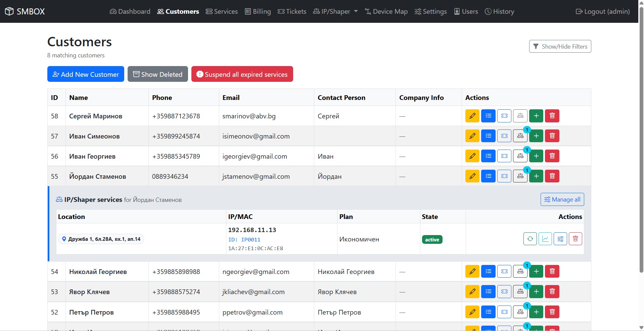Refresh IP0011 shaper service icon
Viewport: 644px width, 331px height.
click(x=530, y=239)
